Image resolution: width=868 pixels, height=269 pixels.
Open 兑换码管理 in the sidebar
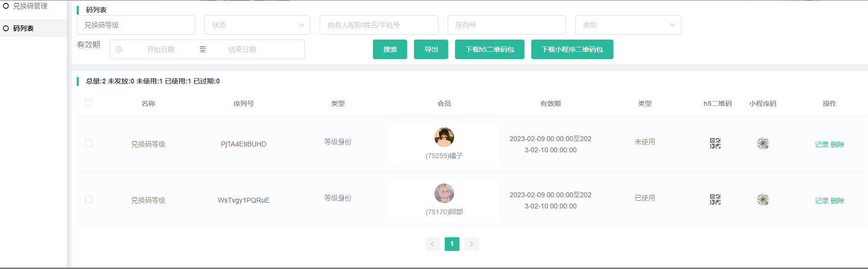(x=30, y=6)
